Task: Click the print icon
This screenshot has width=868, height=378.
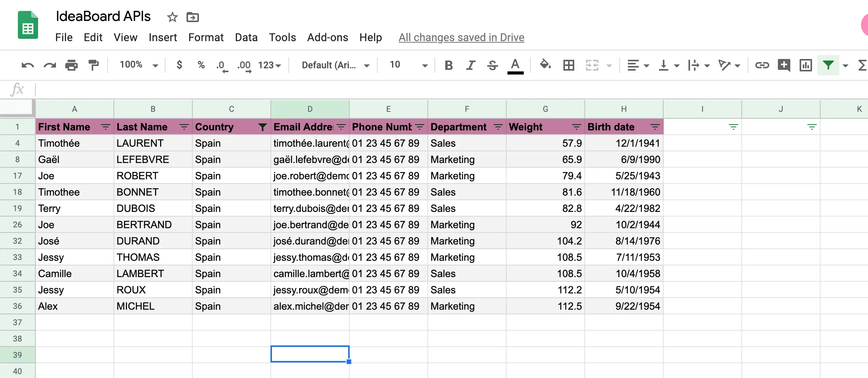Action: pyautogui.click(x=71, y=65)
